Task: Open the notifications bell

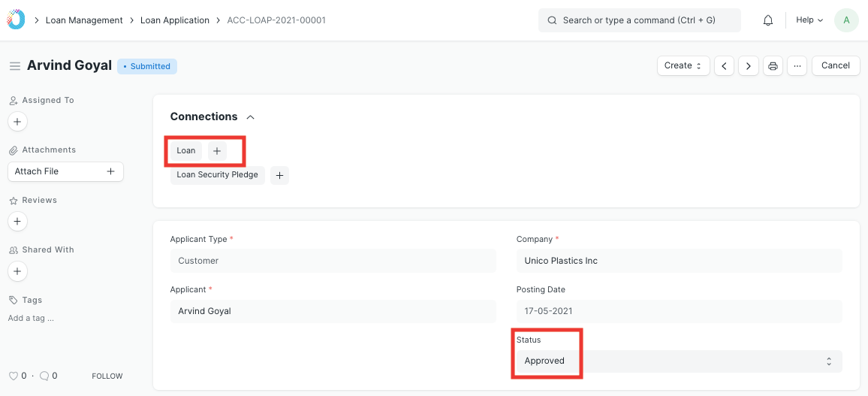Action: point(768,20)
